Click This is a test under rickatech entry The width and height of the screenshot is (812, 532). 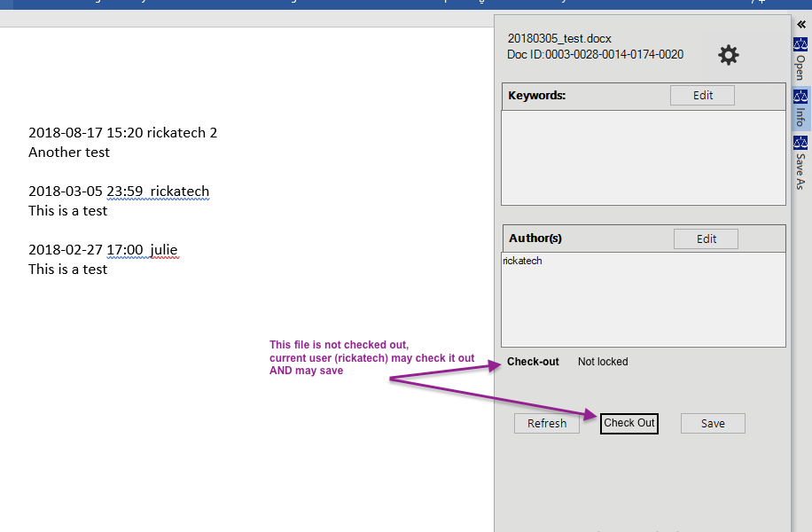pos(68,211)
